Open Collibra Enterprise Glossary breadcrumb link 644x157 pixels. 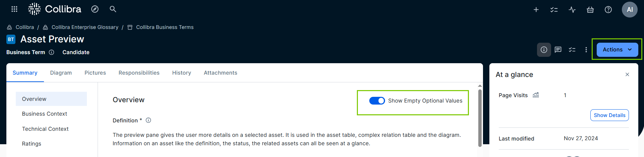(85, 27)
